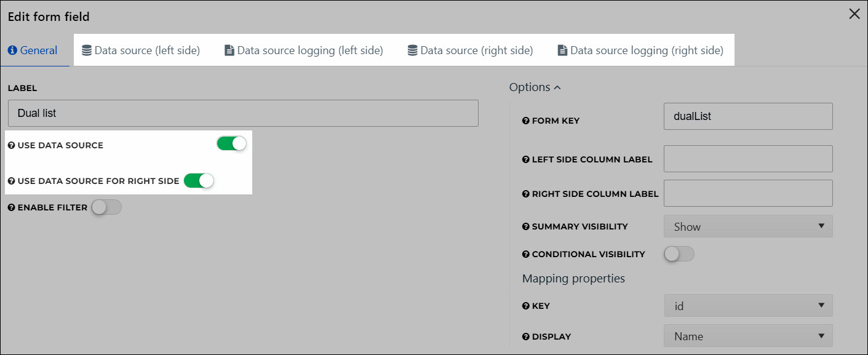Open the Summary Visibility dropdown
This screenshot has height=355, width=868.
pos(747,226)
